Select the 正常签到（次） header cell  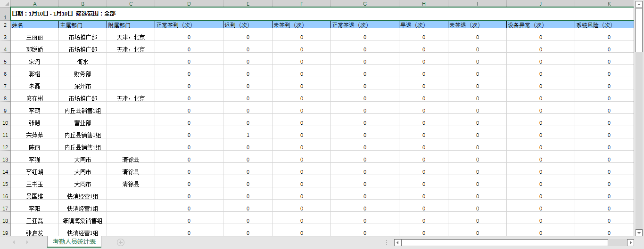click(x=189, y=25)
